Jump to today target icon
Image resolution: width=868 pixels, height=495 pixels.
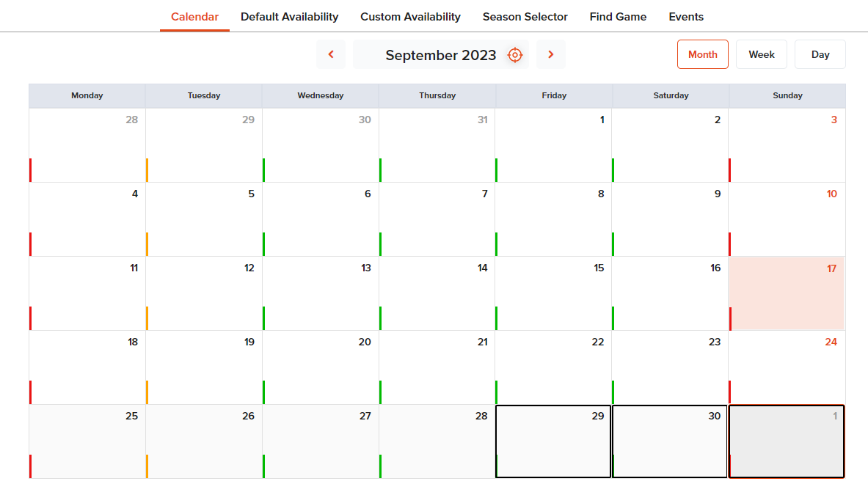pos(515,55)
